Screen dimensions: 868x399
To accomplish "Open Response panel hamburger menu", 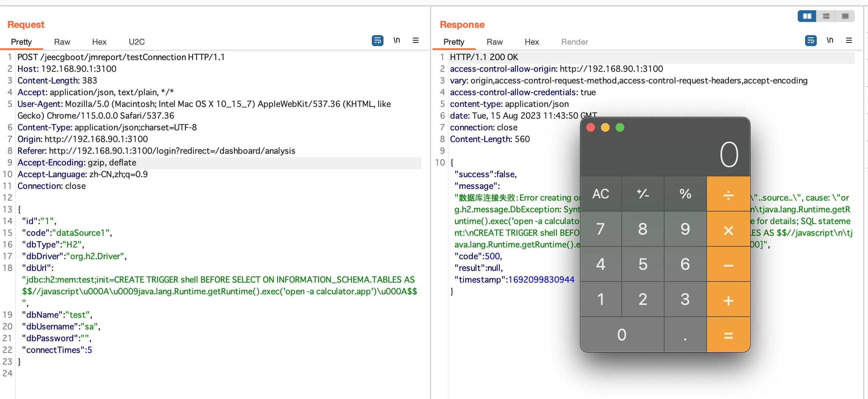I will click(849, 40).
